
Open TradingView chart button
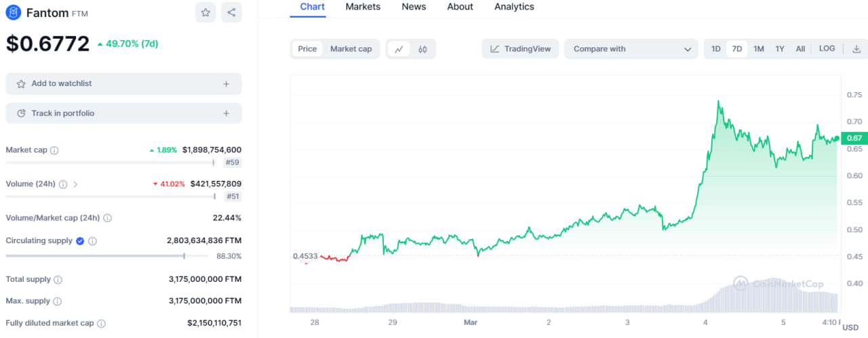coord(521,49)
